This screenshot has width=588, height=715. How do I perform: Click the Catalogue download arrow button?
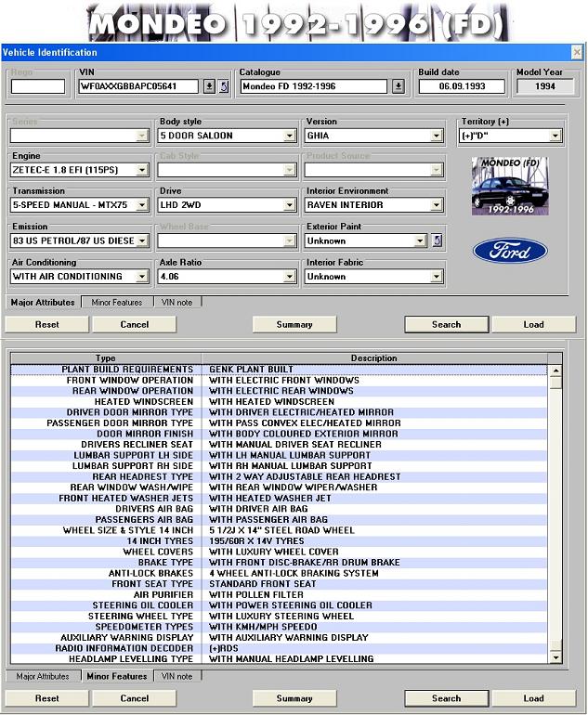(398, 86)
